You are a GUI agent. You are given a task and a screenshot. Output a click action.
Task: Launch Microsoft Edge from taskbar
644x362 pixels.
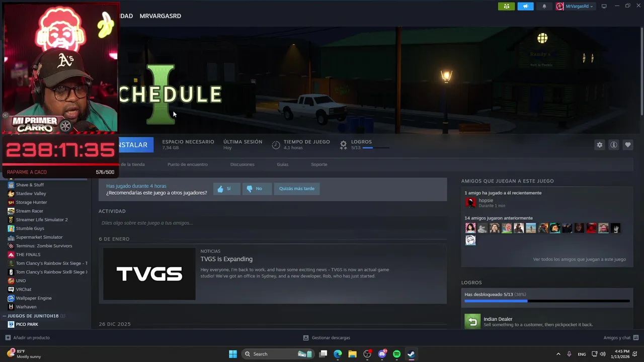tap(338, 354)
